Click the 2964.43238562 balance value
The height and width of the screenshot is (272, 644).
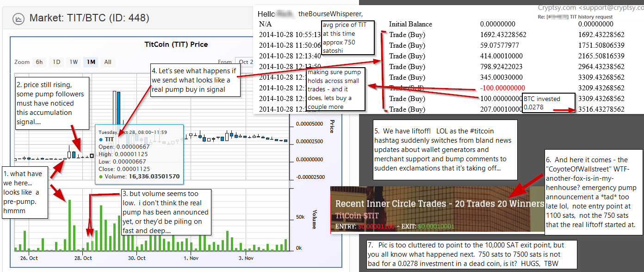click(x=601, y=67)
